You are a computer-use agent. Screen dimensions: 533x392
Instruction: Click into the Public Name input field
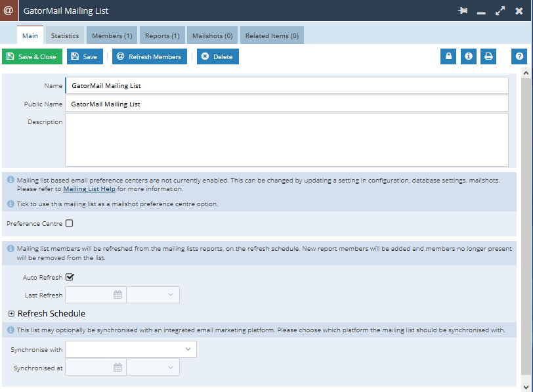point(287,103)
